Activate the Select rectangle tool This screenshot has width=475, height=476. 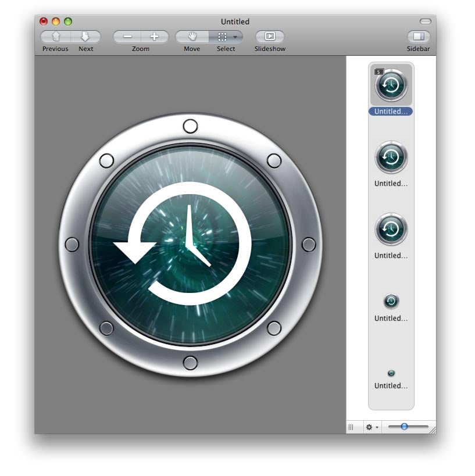point(222,37)
